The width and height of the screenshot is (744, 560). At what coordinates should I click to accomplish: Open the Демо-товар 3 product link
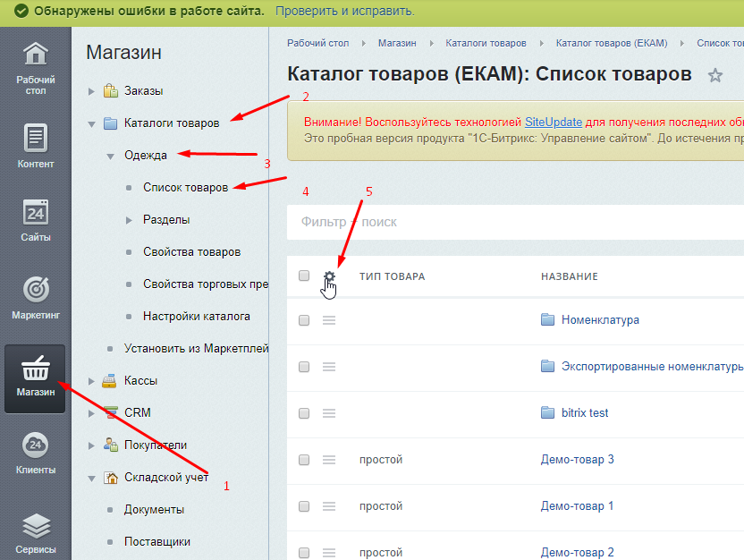click(577, 460)
